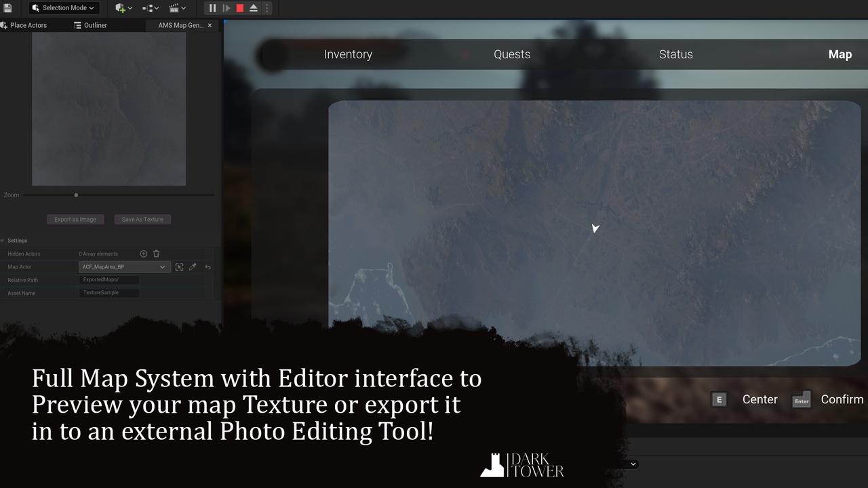Click the Export as Image button
This screenshot has width=868, height=488.
[75, 219]
